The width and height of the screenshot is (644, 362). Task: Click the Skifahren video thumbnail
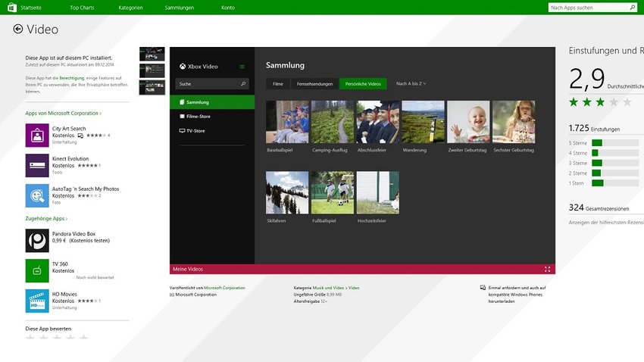287,192
